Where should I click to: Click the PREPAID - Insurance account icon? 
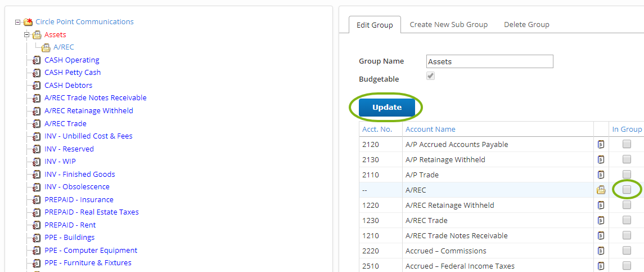point(37,200)
